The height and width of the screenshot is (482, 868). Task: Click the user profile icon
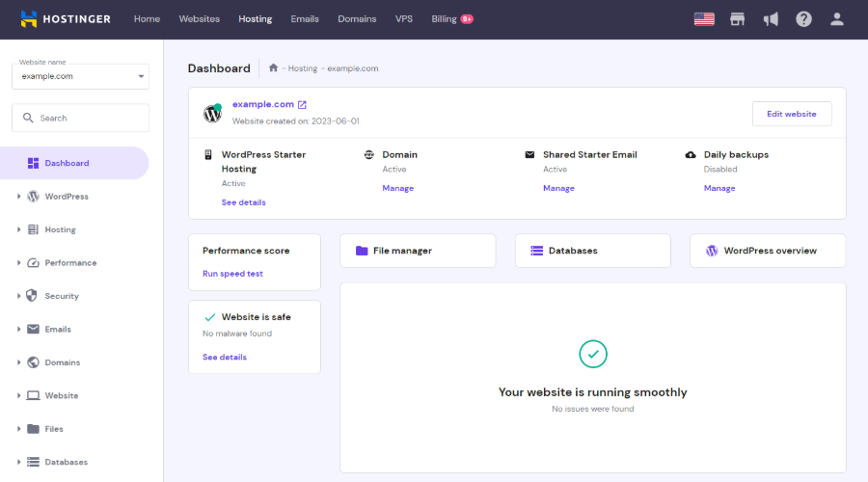tap(836, 19)
